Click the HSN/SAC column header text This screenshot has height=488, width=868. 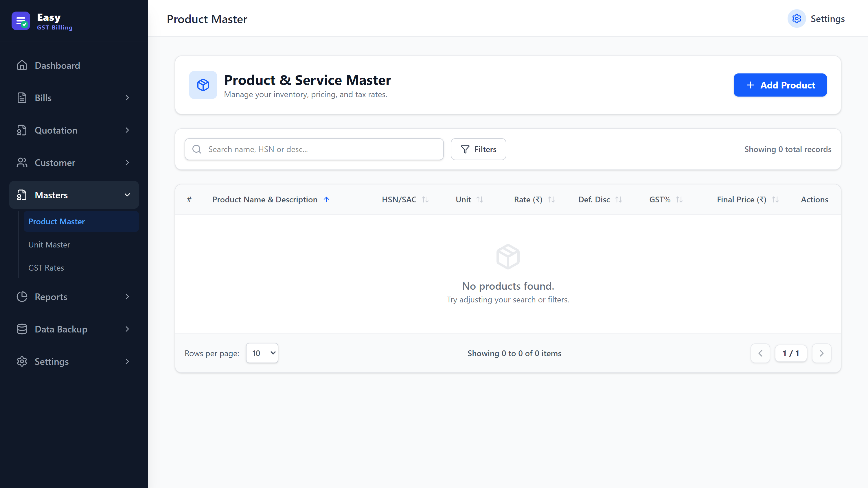click(x=399, y=200)
